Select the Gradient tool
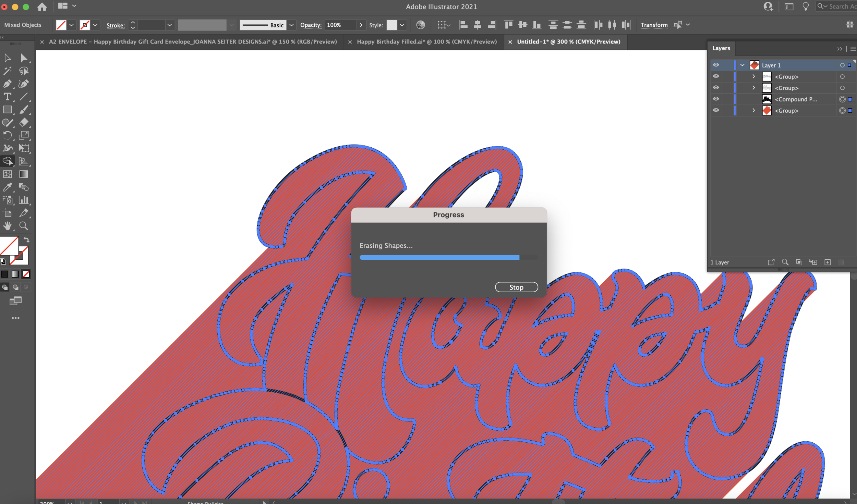857x504 pixels. tap(24, 174)
